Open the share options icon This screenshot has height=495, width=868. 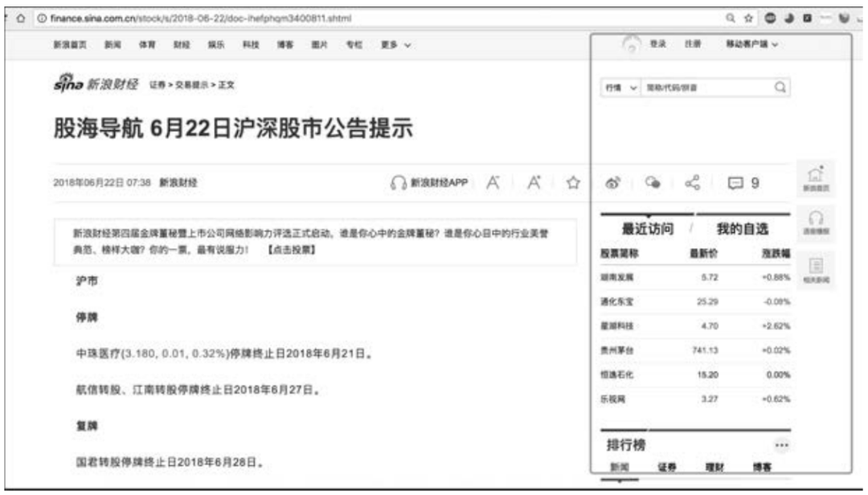point(693,182)
